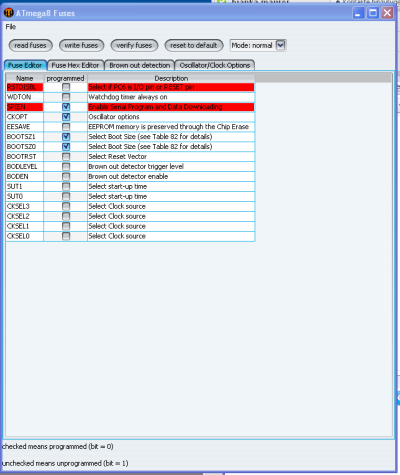This screenshot has width=400, height=475.
Task: Switch to the Fuse Hex Editor tab
Action: click(76, 65)
